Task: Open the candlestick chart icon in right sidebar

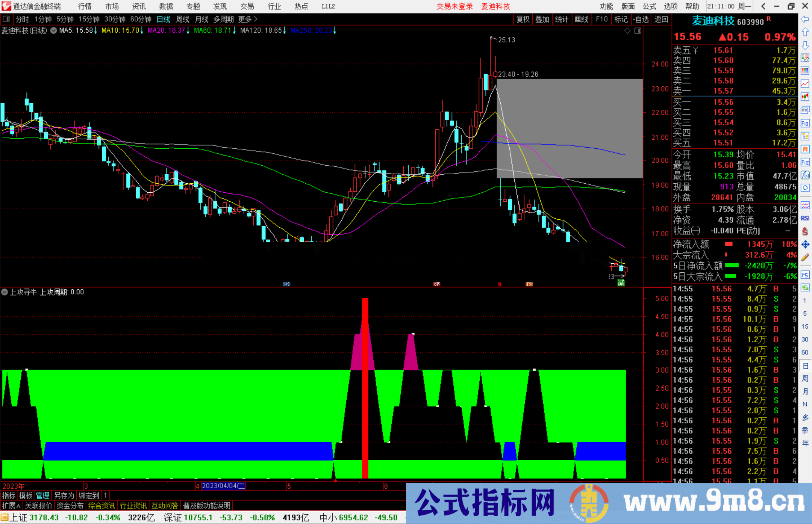Action: 805,97
